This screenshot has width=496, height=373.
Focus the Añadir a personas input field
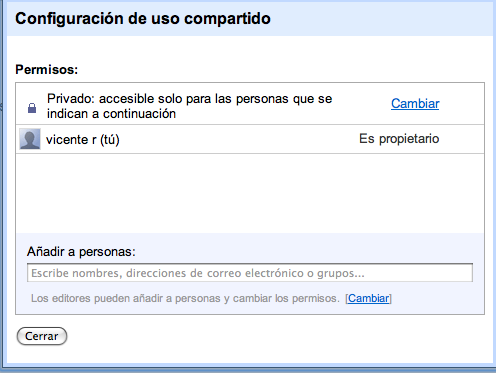[250, 273]
